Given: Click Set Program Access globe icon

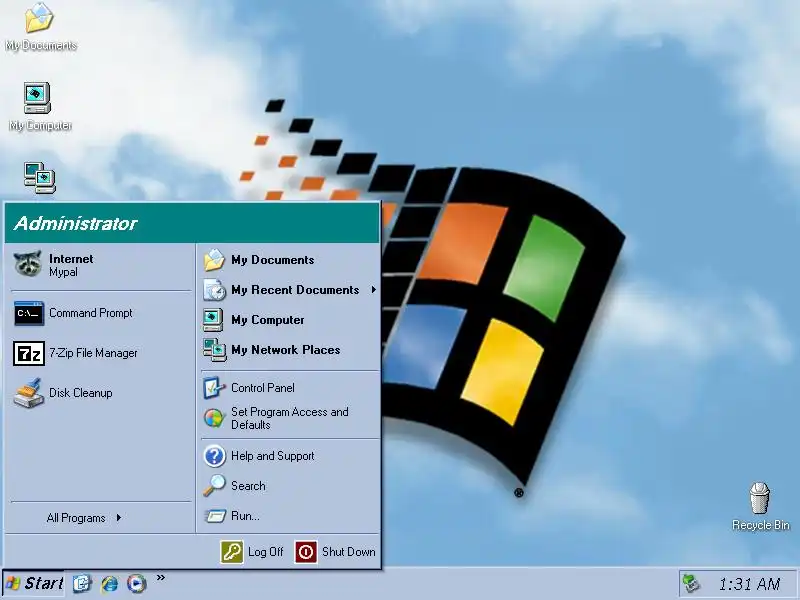Looking at the screenshot, I should pyautogui.click(x=214, y=418).
